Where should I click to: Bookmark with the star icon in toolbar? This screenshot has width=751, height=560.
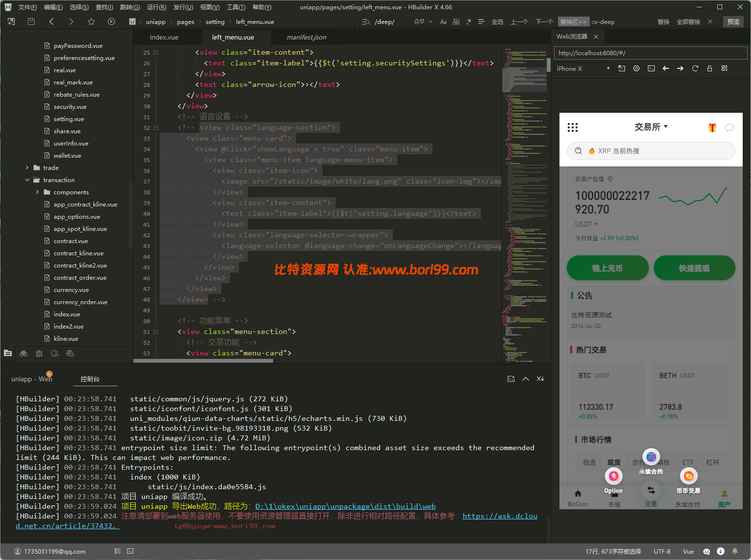coord(91,21)
